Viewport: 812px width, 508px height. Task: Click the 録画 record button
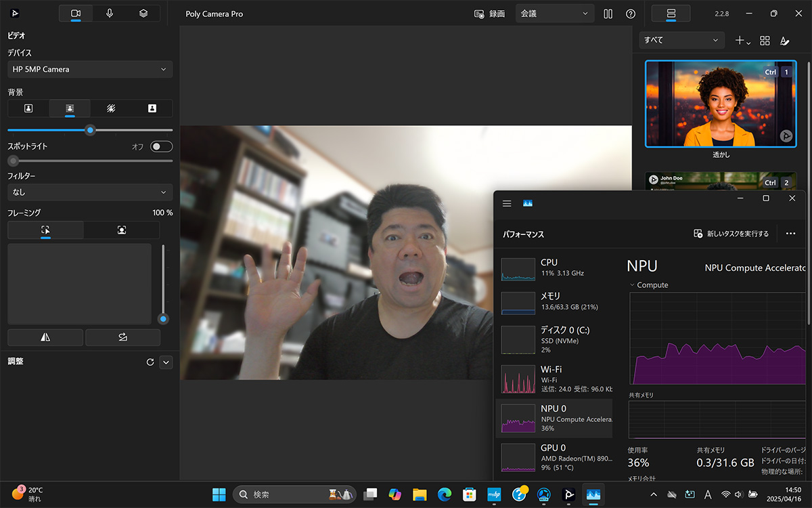[x=490, y=14]
